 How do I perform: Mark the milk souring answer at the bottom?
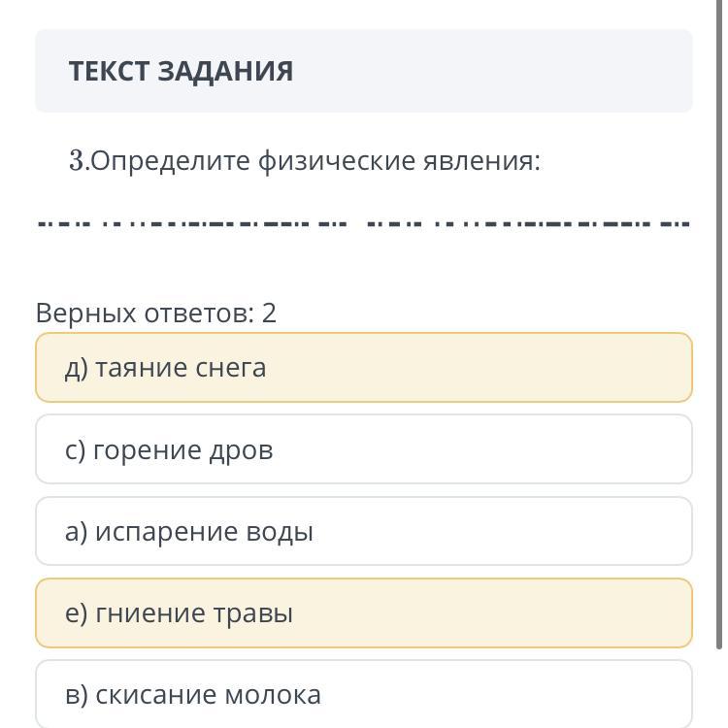point(363,694)
